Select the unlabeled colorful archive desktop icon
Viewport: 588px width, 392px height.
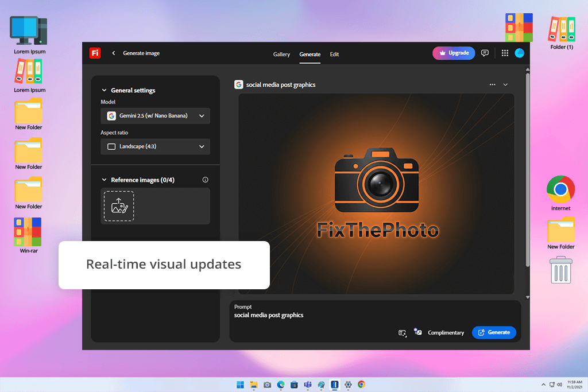point(519,28)
